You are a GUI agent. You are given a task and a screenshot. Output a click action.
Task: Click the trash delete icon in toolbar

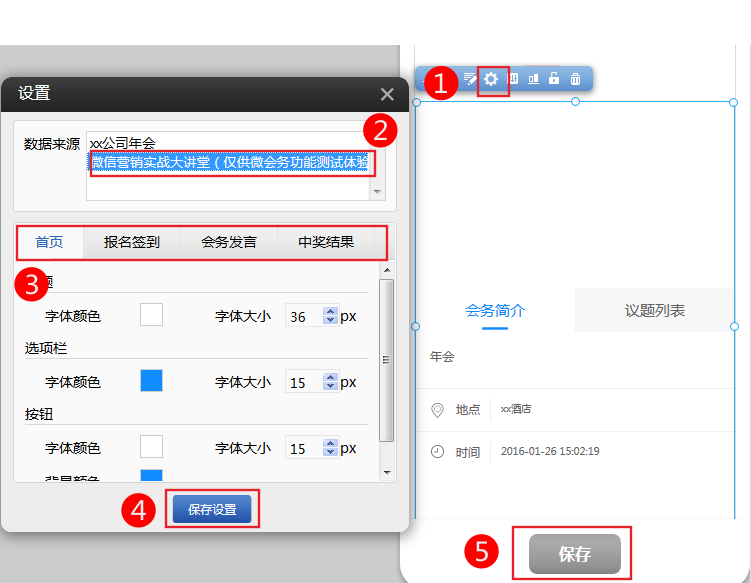[575, 79]
